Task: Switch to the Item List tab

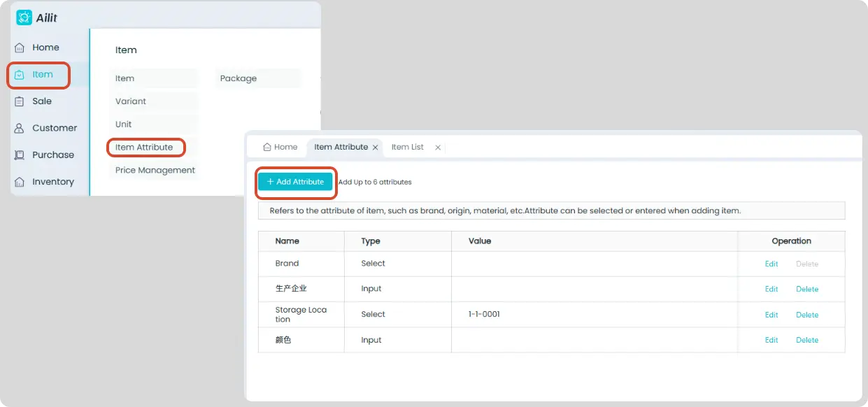Action: click(408, 147)
